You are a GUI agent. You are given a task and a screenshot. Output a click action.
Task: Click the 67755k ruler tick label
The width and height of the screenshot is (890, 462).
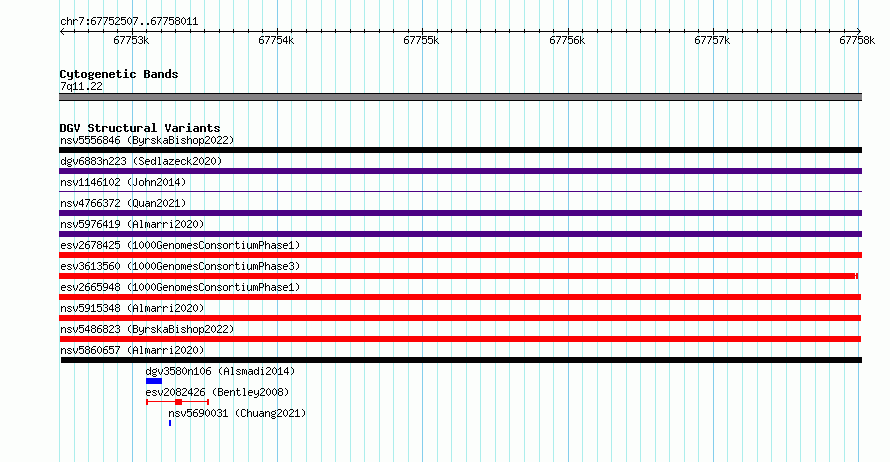[x=421, y=40]
